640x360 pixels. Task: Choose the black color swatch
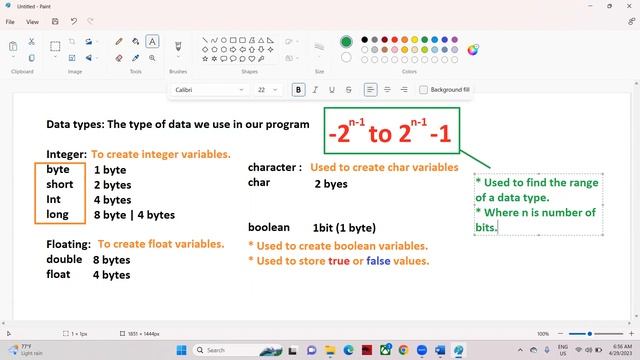364,40
